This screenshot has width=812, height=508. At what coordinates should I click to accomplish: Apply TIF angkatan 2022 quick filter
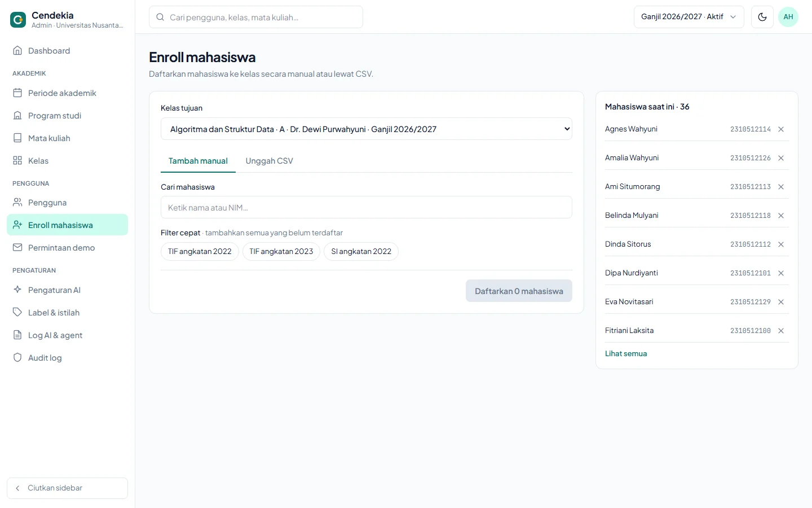200,251
